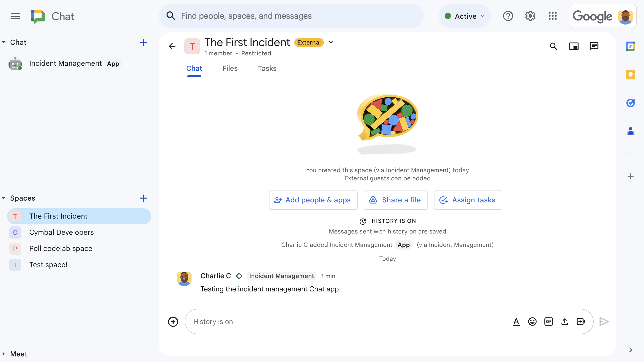The image size is (644, 362).
Task: Switch to the Tasks tab
Action: (x=267, y=69)
